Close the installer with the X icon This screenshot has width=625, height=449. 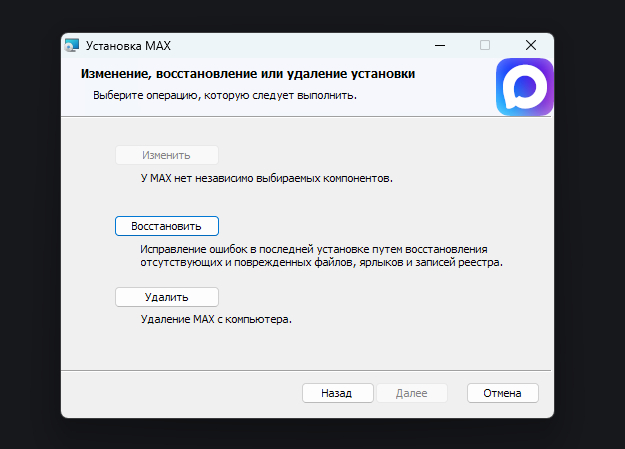(x=531, y=46)
